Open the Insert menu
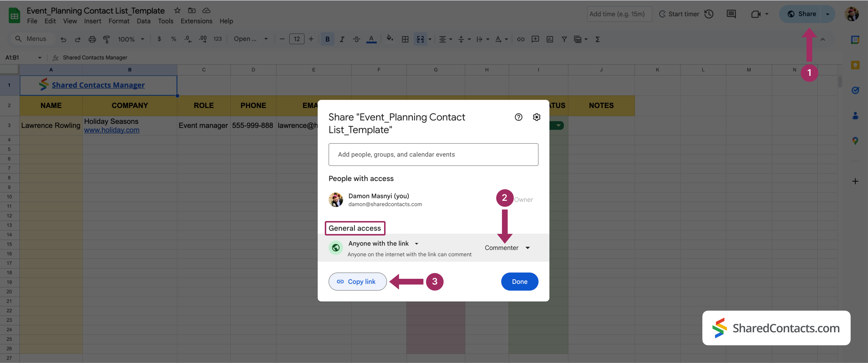The width and height of the screenshot is (868, 363). click(93, 21)
